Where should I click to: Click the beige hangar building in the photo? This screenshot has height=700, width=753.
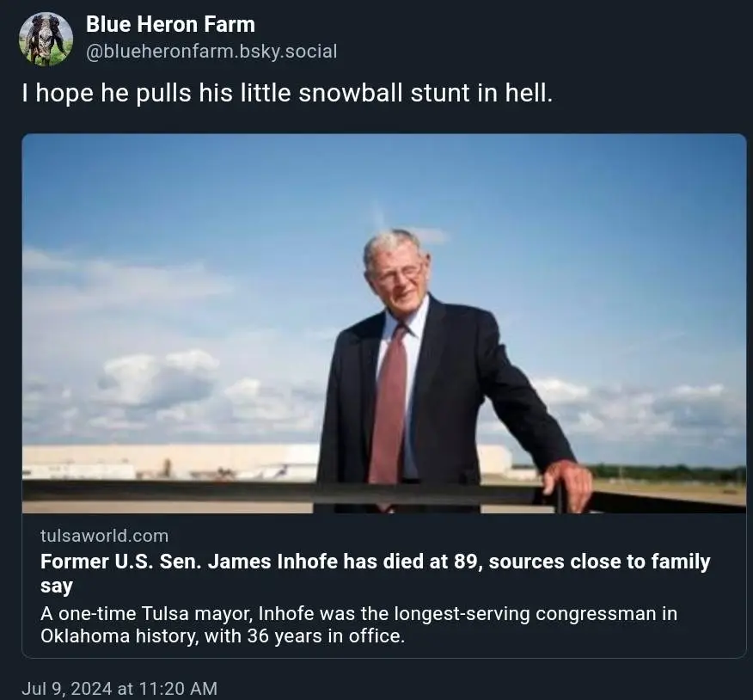pyautogui.click(x=168, y=461)
